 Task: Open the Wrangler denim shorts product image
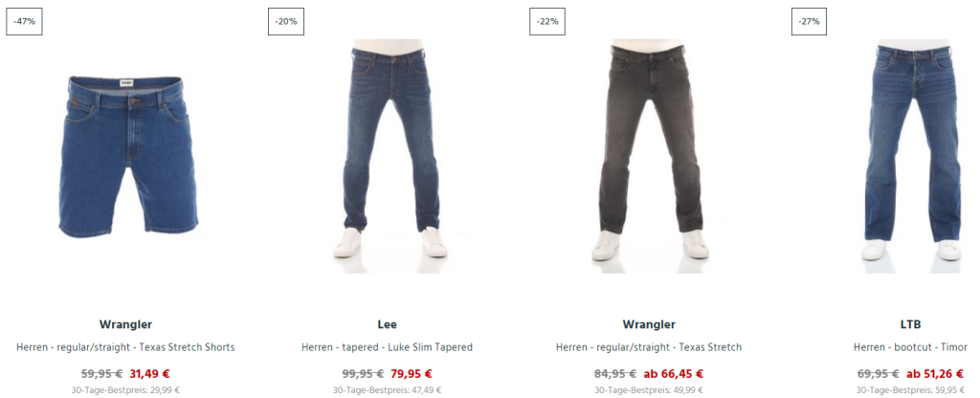click(x=129, y=156)
